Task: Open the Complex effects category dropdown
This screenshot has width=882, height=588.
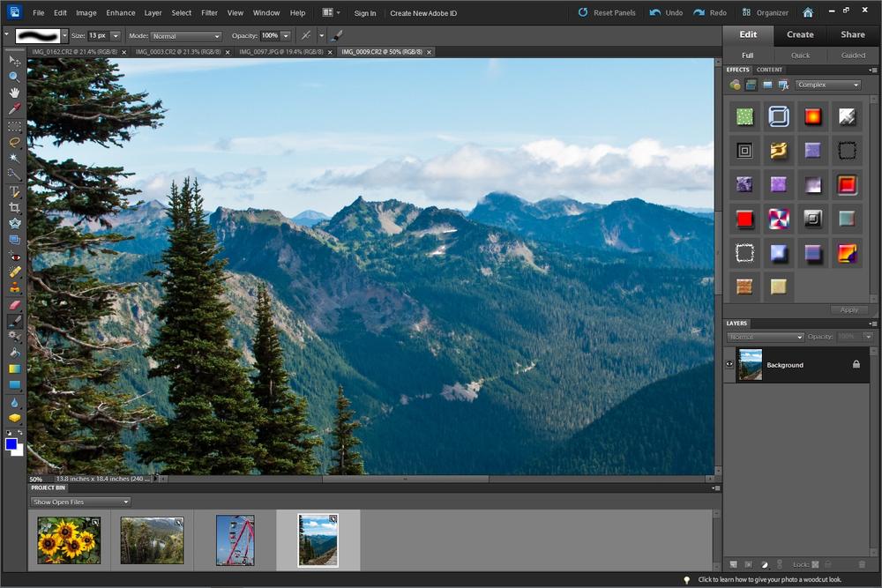Action: coord(827,85)
